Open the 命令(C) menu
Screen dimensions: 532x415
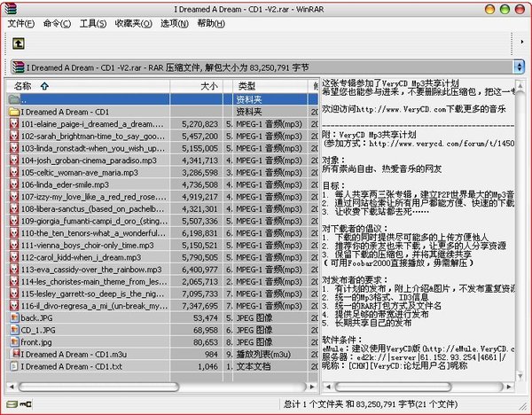pos(57,23)
